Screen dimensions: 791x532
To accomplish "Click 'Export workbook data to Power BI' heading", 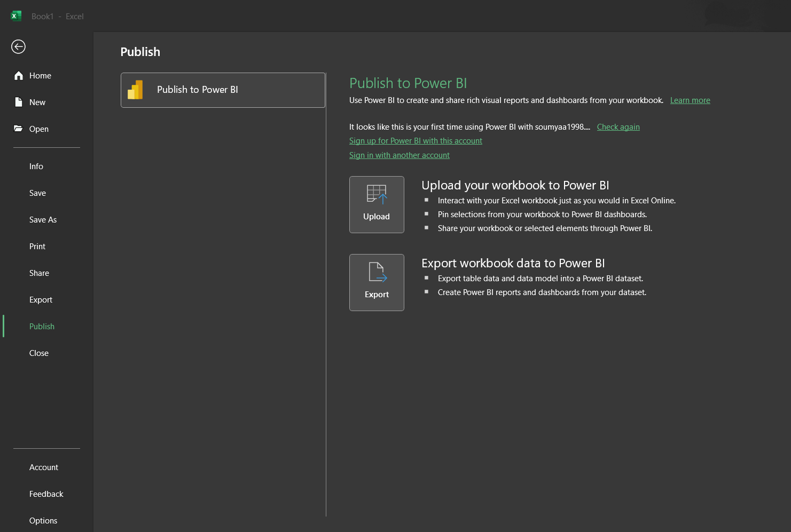I will click(x=513, y=263).
